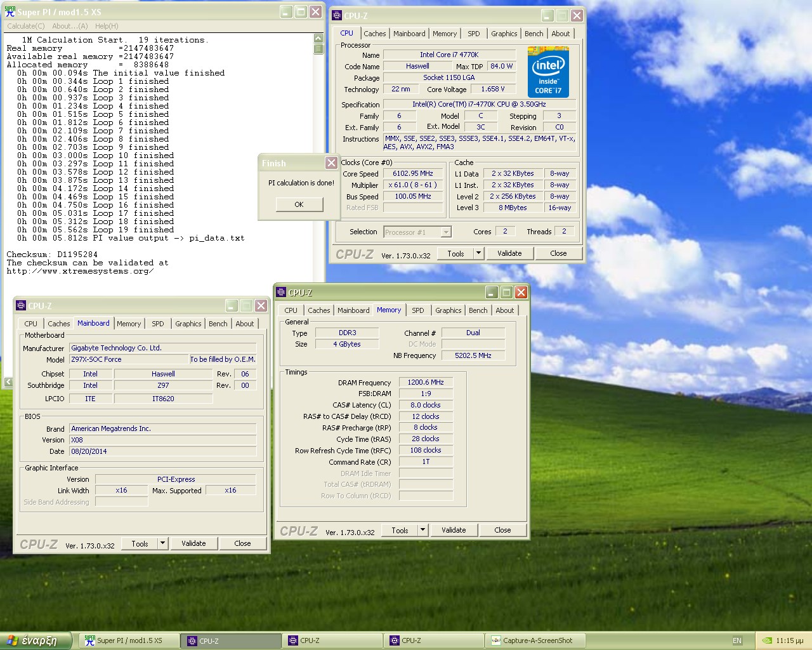Click Validate in the CPU window
The width and height of the screenshot is (812, 650).
pyautogui.click(x=509, y=253)
